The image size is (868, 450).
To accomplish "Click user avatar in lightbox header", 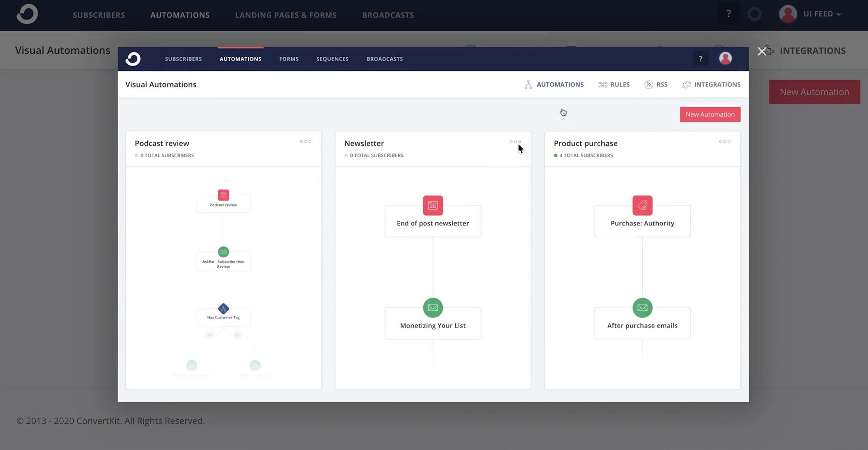I will click(725, 58).
